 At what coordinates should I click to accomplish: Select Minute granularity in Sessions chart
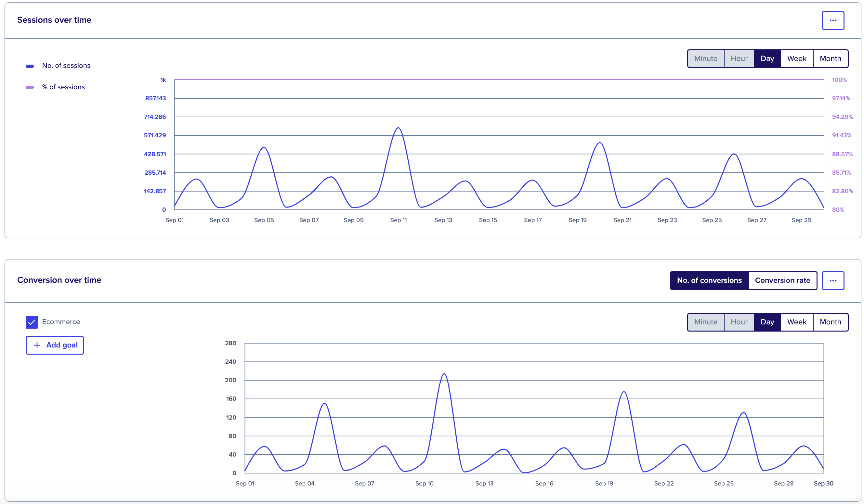point(706,58)
